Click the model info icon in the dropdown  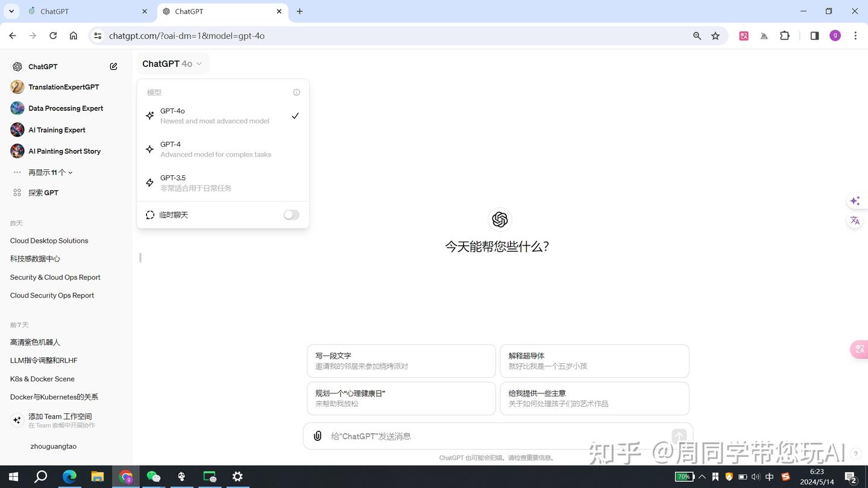(296, 92)
